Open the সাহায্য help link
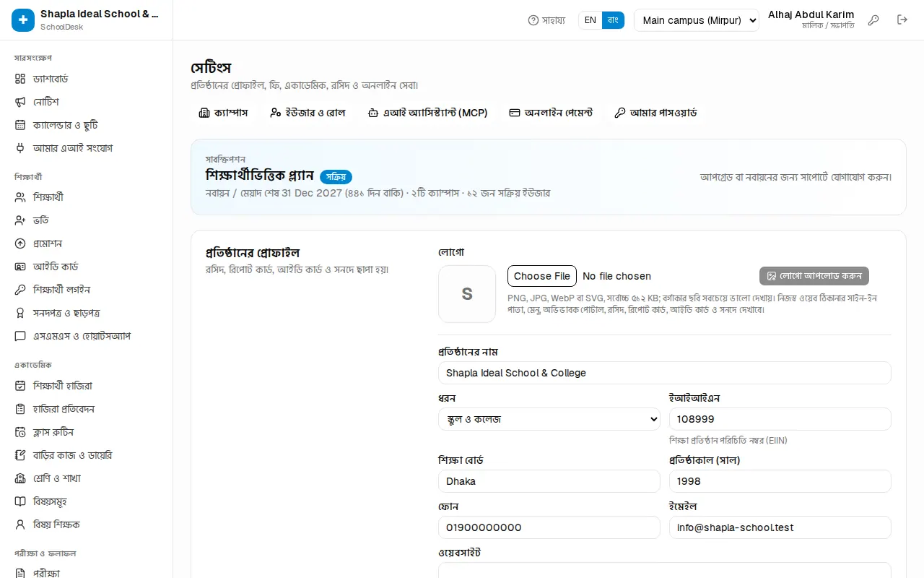 coord(546,20)
